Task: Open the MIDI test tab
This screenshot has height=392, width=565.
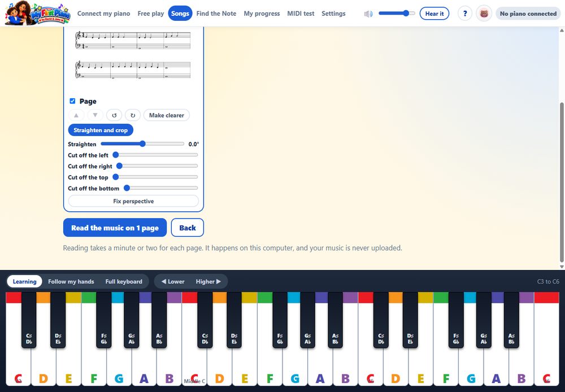Action: [301, 14]
